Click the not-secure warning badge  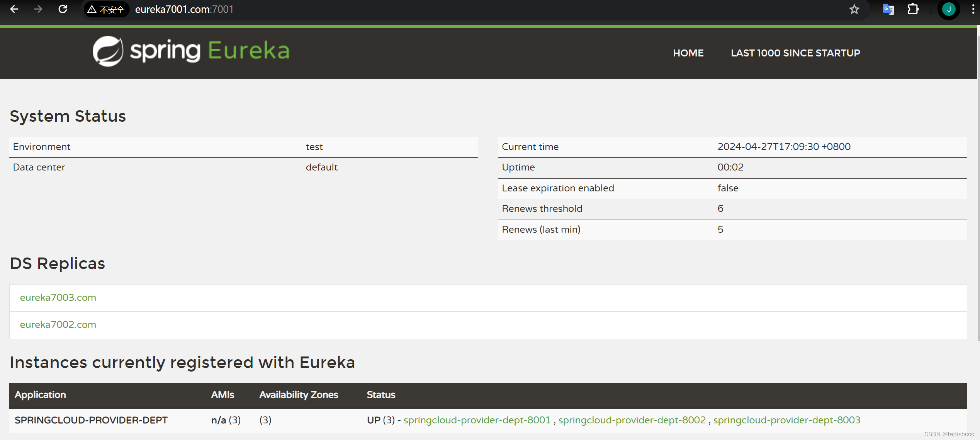106,9
